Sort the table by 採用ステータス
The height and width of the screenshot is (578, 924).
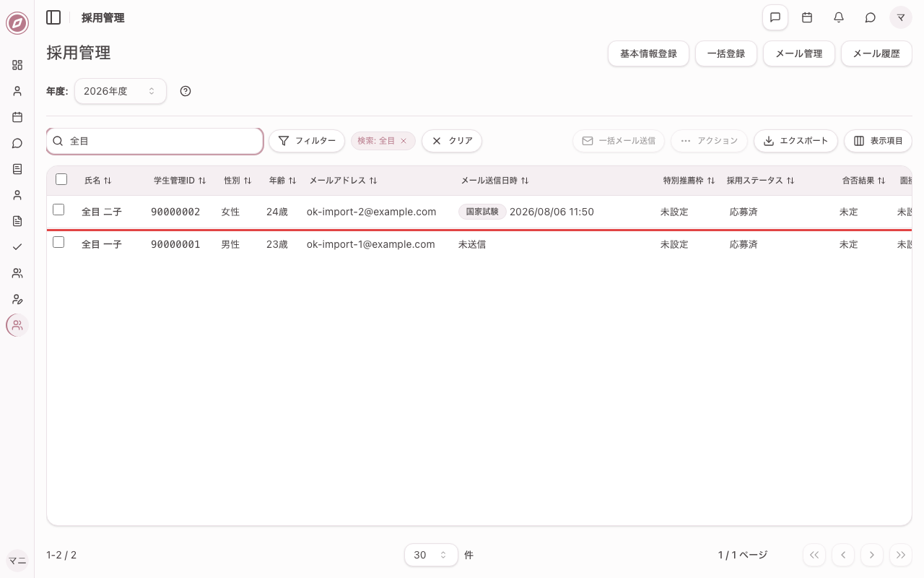click(x=760, y=181)
